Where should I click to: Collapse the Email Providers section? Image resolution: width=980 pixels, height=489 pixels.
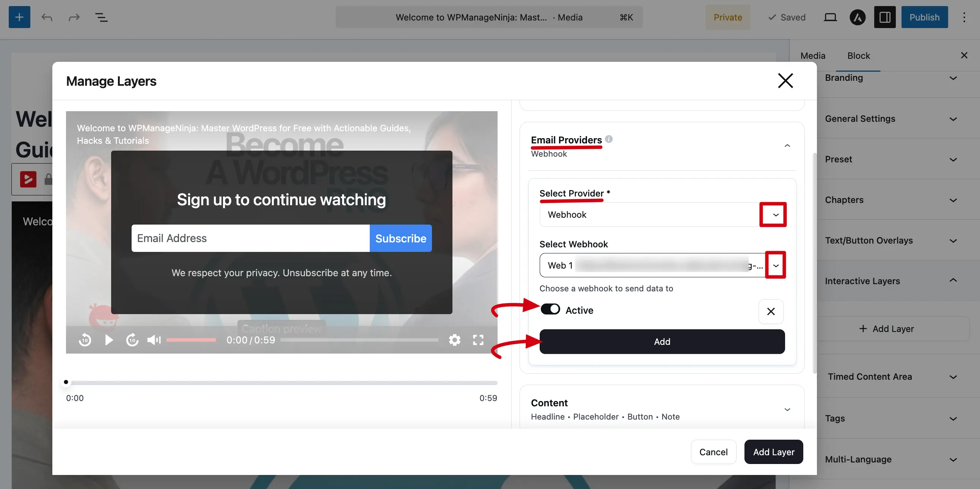(x=787, y=146)
